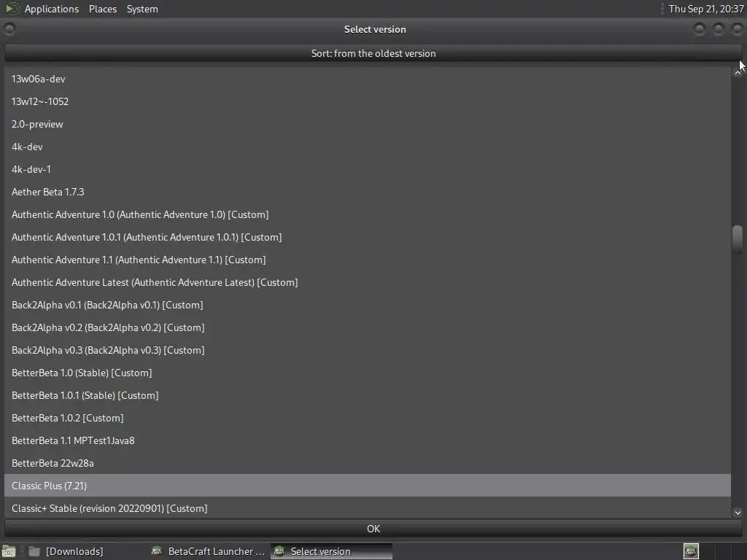Click the scrollbar up arrow
The width and height of the screenshot is (747, 560).
738,72
